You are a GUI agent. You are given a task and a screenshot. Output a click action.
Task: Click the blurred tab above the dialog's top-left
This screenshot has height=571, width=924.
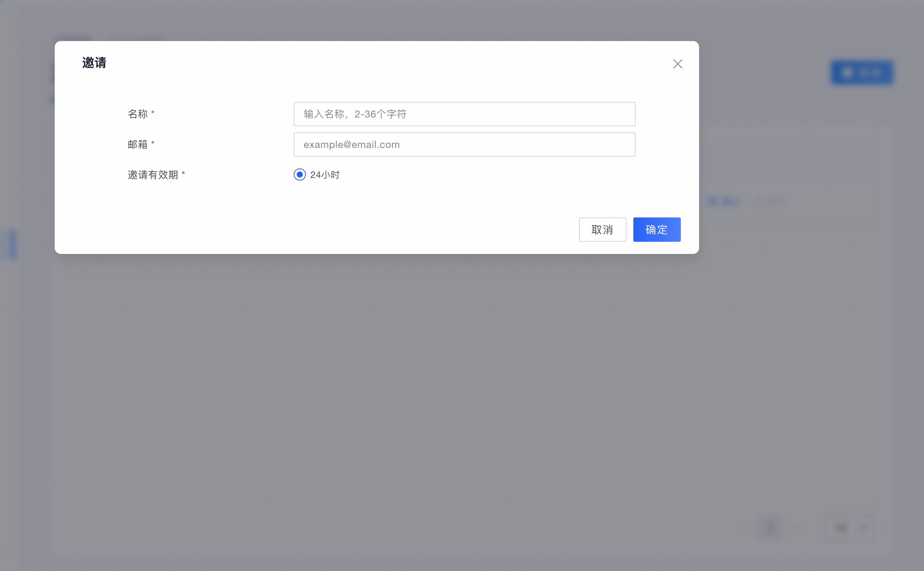[x=75, y=38]
